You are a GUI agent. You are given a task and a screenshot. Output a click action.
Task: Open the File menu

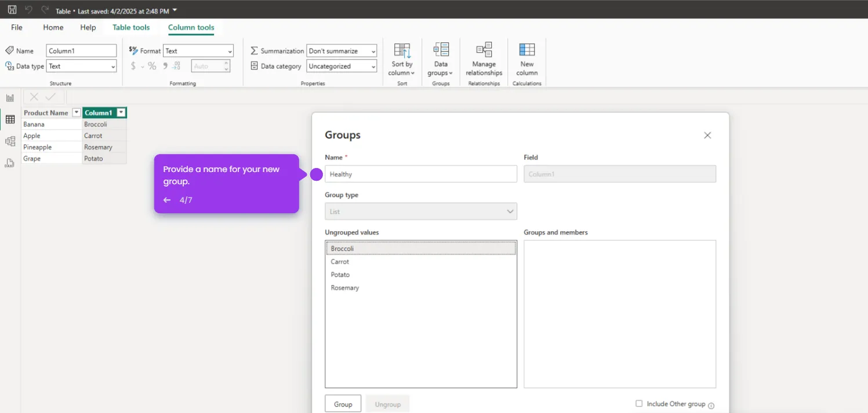click(x=17, y=27)
